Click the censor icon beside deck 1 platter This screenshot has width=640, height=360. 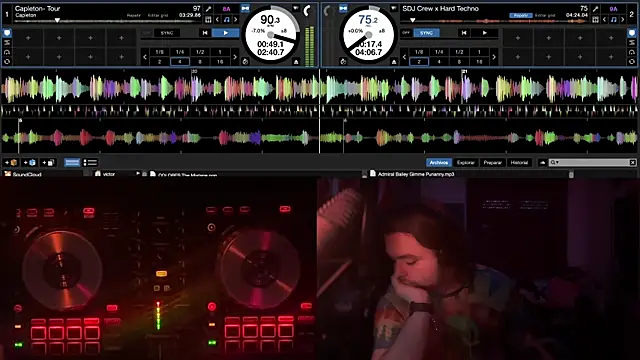point(245,62)
